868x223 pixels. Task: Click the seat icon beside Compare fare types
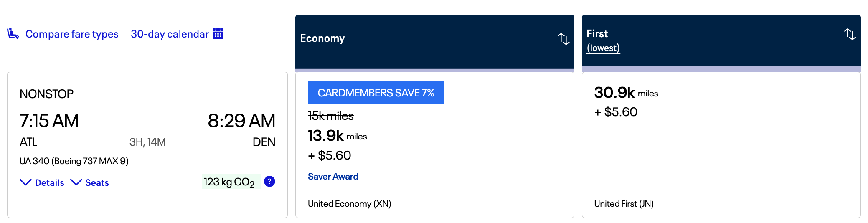[13, 34]
